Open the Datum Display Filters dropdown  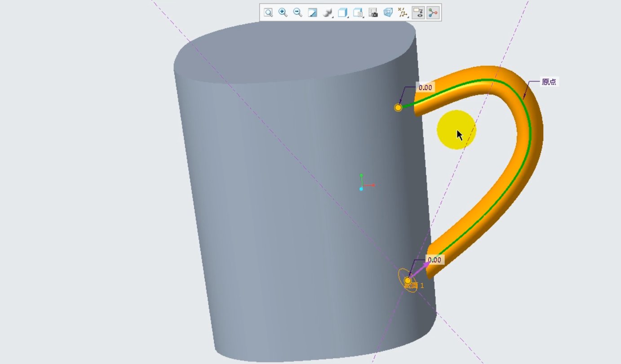(403, 13)
